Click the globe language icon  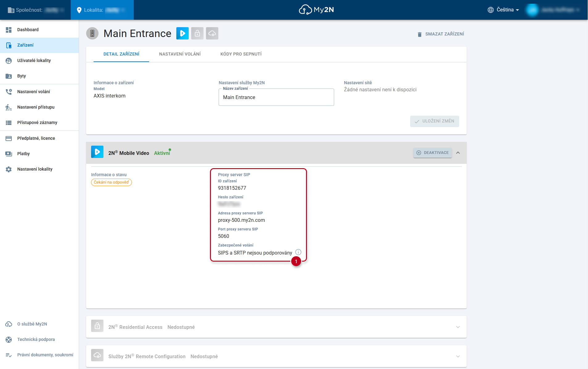[491, 10]
